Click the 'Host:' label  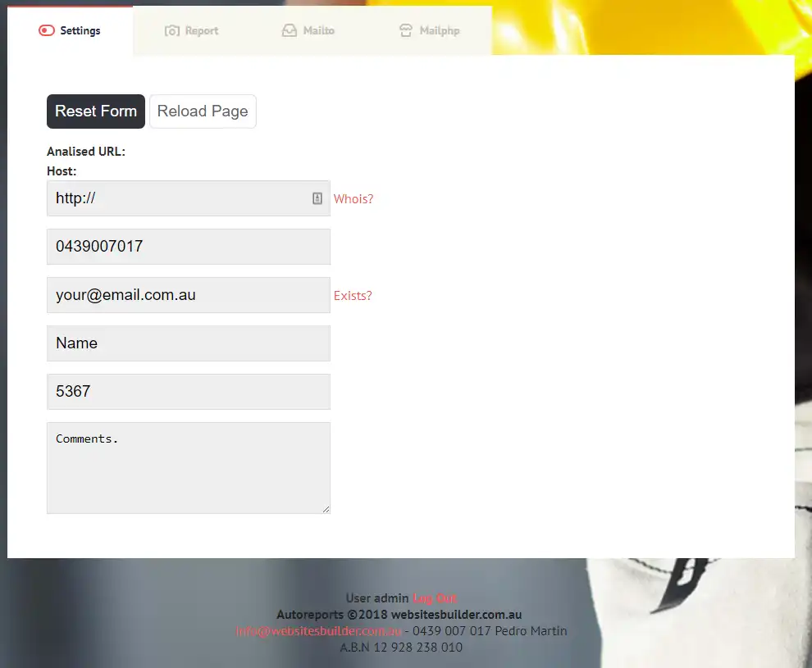[62, 171]
